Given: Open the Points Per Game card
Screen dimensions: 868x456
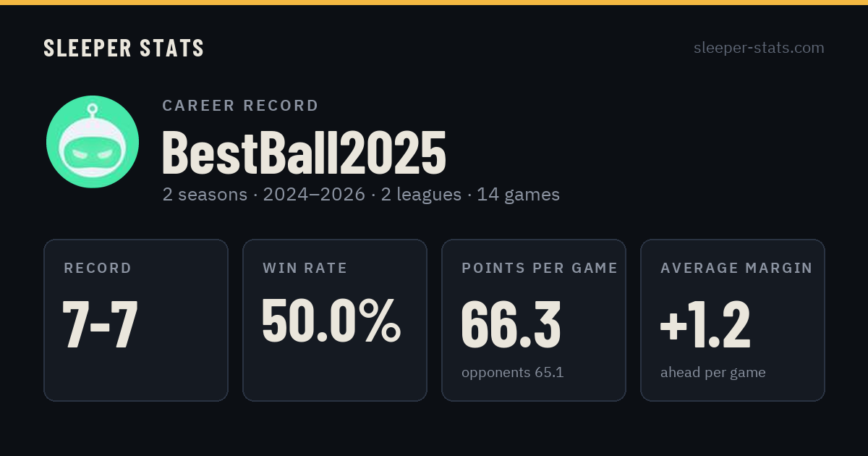Looking at the screenshot, I should [x=534, y=320].
